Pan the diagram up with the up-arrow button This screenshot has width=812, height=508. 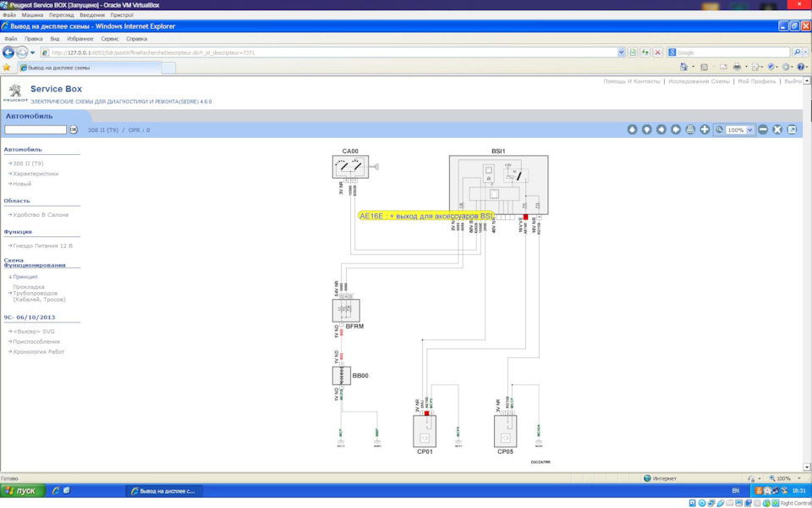point(632,130)
